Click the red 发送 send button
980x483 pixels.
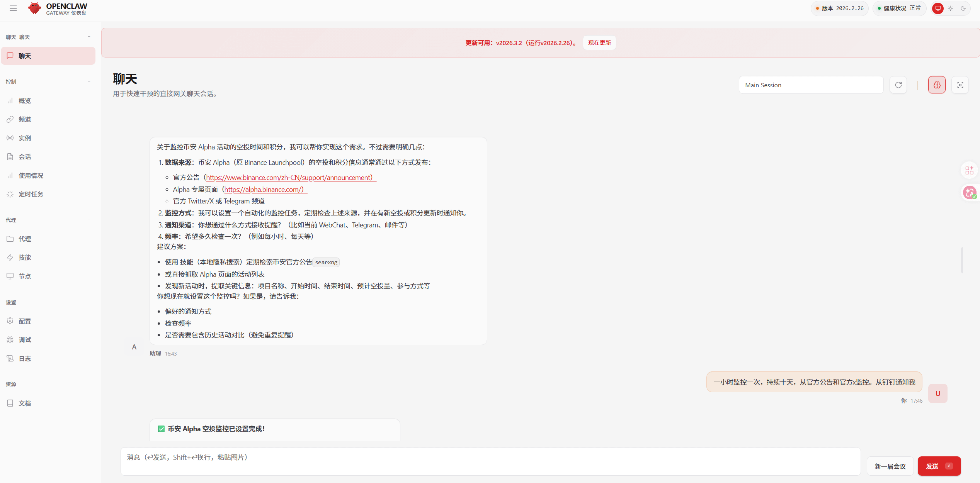pyautogui.click(x=939, y=466)
